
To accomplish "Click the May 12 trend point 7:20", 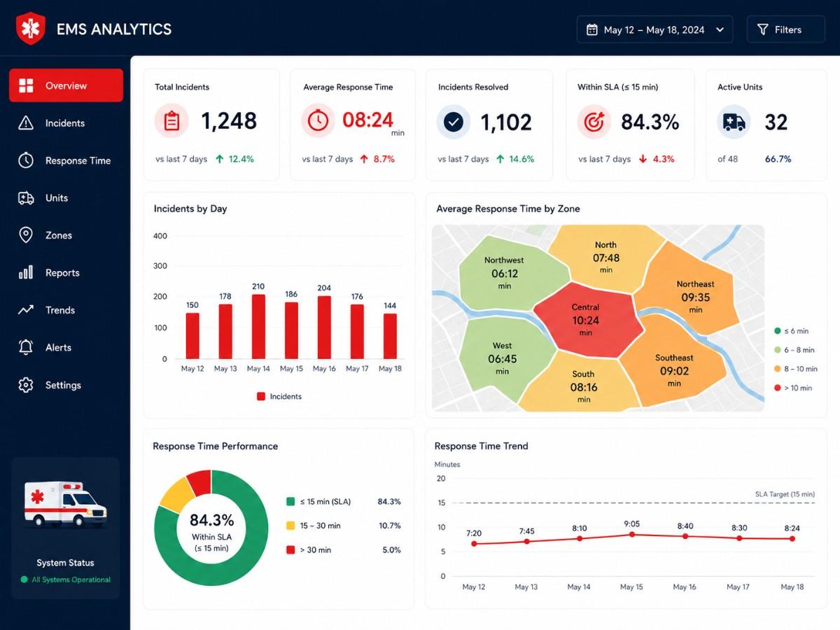I will [x=474, y=543].
